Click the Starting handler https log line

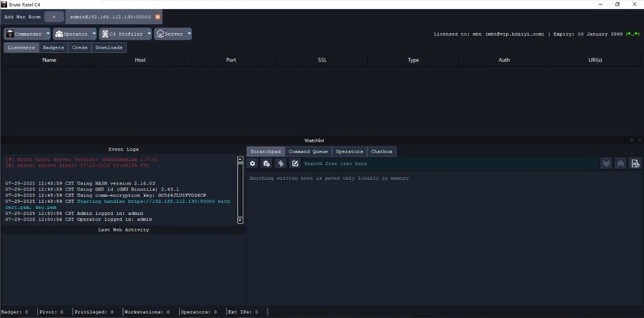click(x=118, y=204)
